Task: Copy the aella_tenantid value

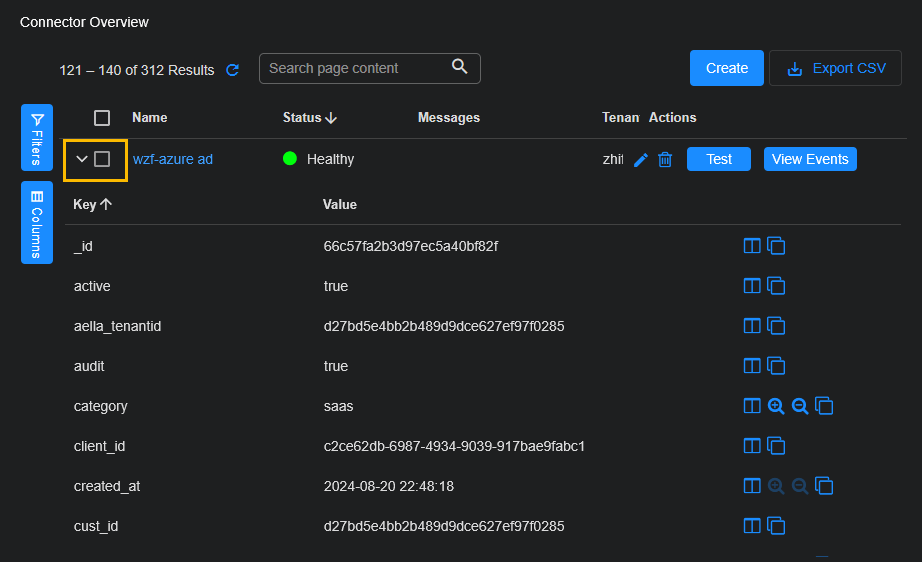Action: click(776, 326)
